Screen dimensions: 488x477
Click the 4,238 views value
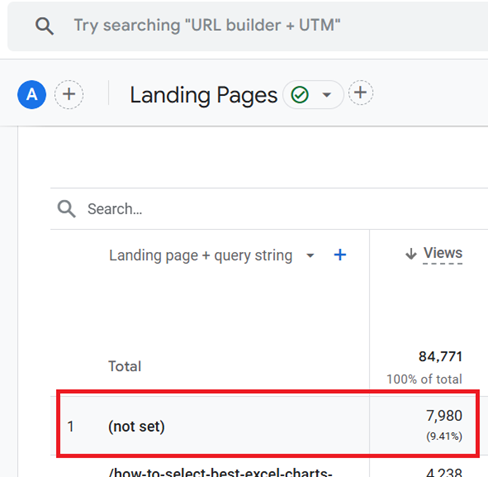coord(444,472)
